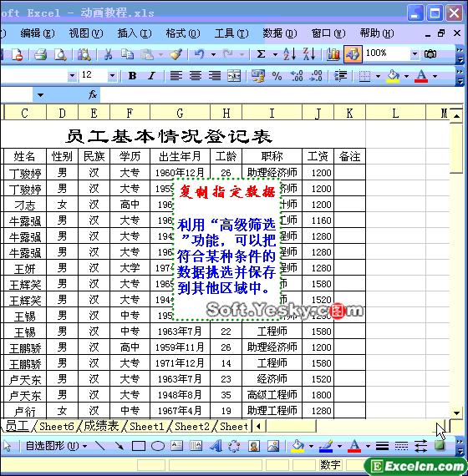Insert Clip Art from the Drawing toolbar
The height and width of the screenshot is (476, 468).
click(254, 446)
